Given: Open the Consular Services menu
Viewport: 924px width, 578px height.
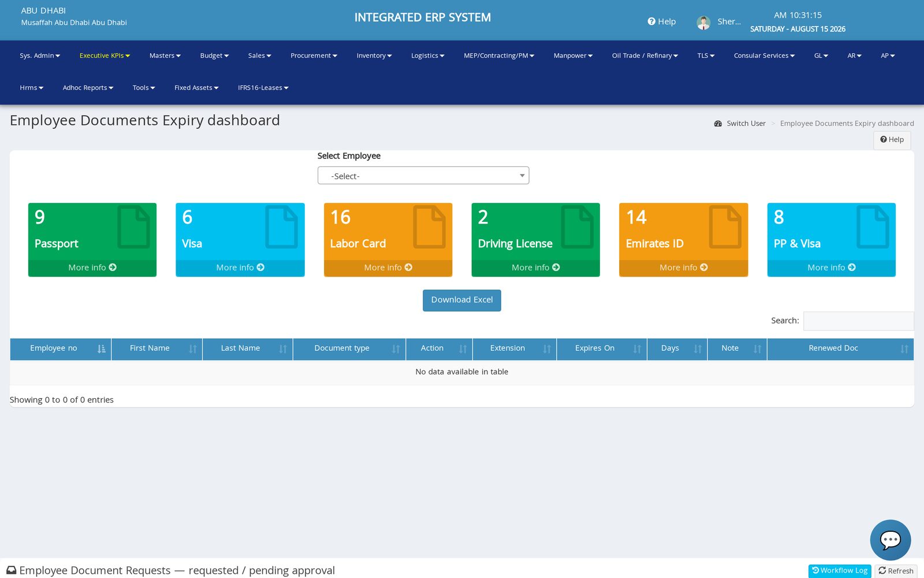Looking at the screenshot, I should (x=764, y=55).
